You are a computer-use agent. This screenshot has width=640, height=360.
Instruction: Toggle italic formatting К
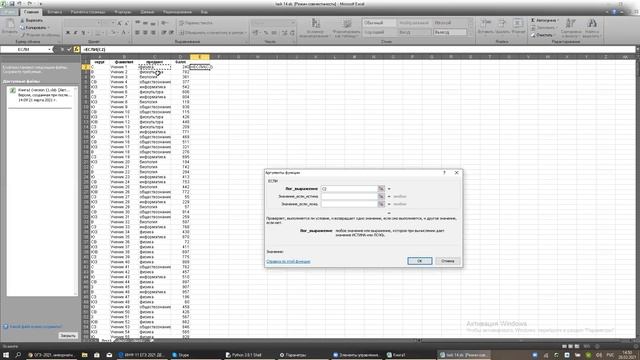point(76,32)
